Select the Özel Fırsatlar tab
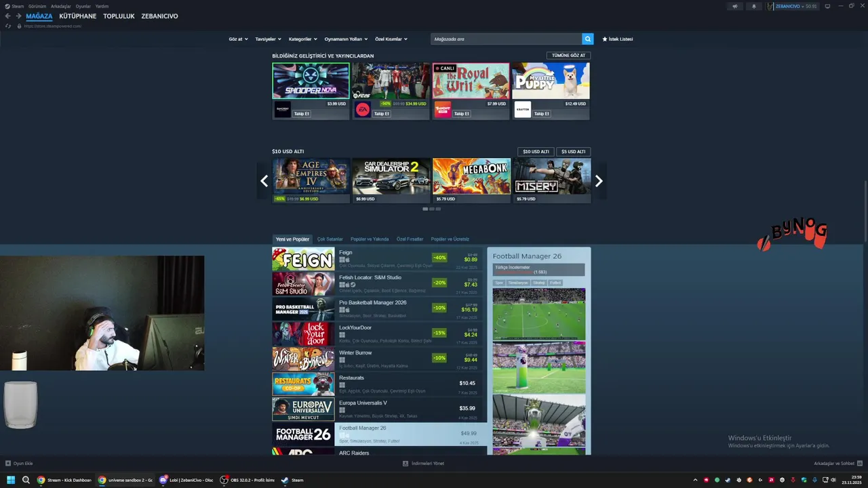This screenshot has height=488, width=868. 410,239
